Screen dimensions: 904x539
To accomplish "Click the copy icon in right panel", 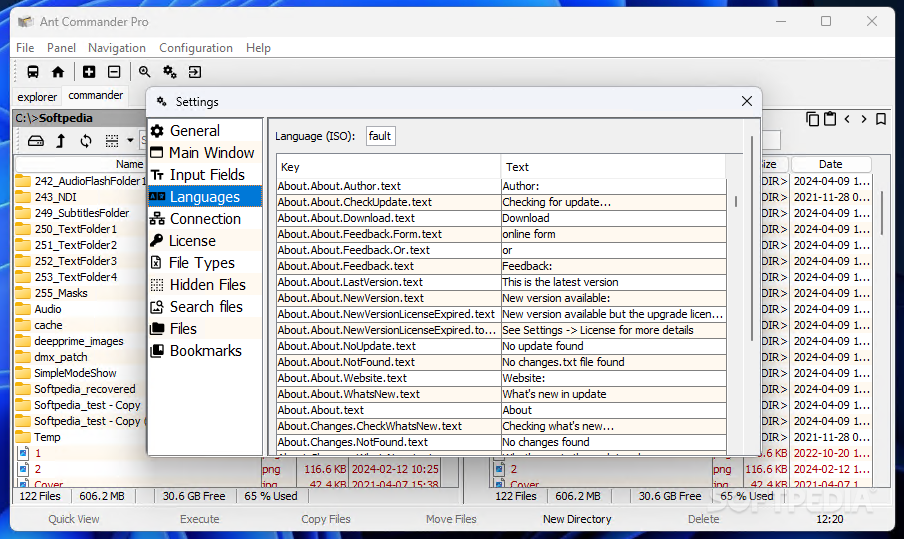I will pyautogui.click(x=812, y=119).
